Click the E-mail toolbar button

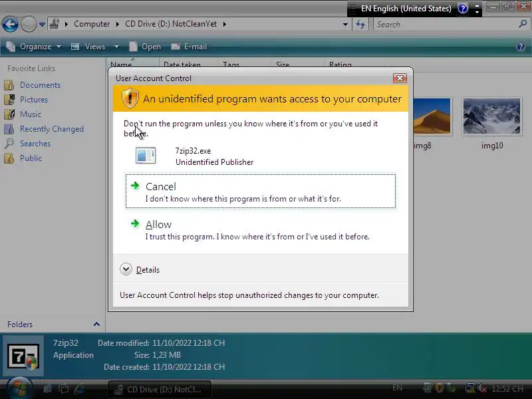[x=189, y=47]
